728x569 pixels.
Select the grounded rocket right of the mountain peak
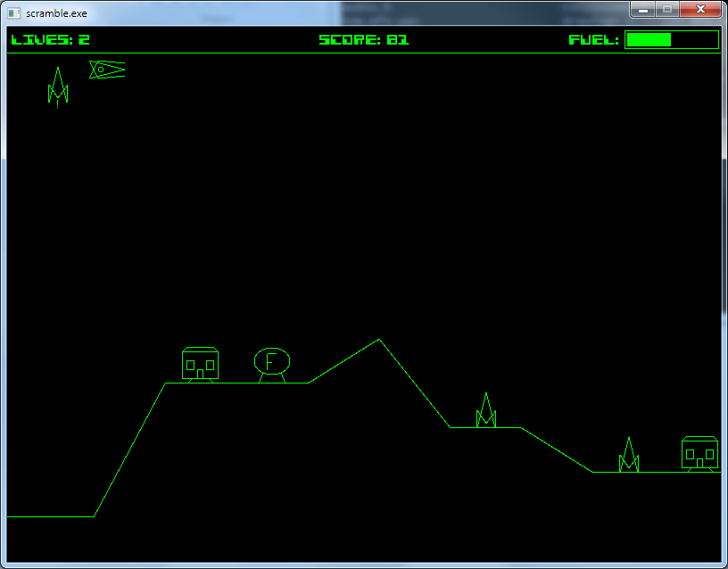[485, 411]
